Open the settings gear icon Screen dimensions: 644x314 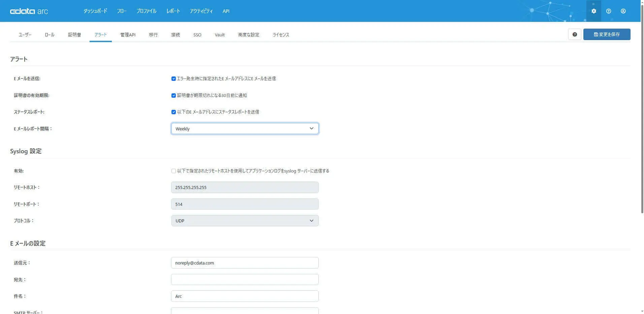click(x=593, y=11)
